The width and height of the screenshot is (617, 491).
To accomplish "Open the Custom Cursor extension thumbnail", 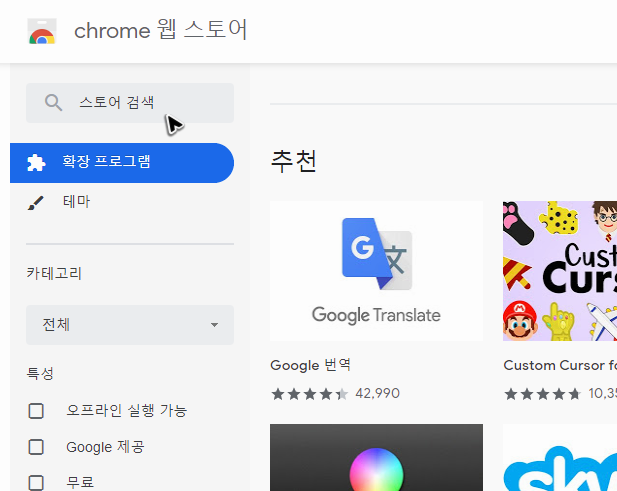I will click(560, 271).
